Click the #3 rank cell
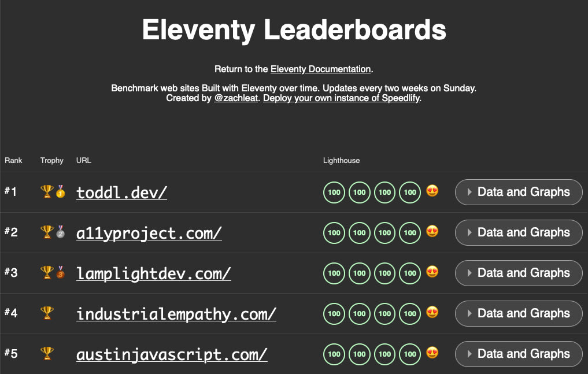The width and height of the screenshot is (588, 374). point(11,272)
